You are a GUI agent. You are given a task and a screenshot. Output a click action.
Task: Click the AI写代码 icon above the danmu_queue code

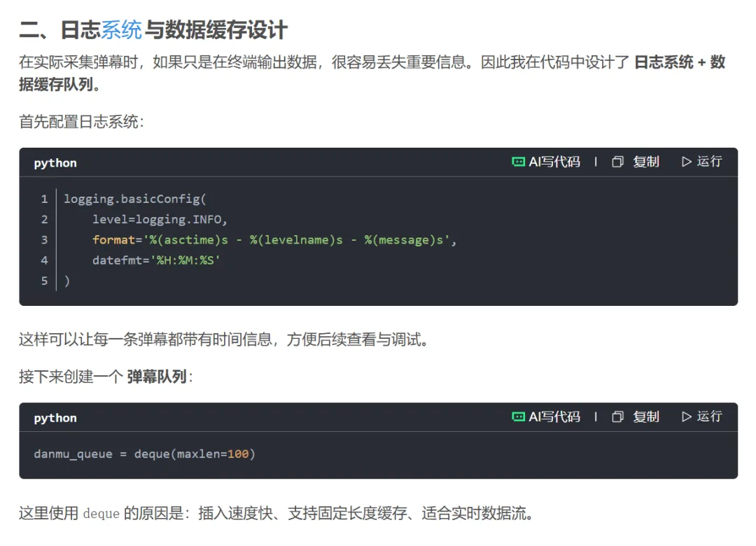tap(519, 416)
